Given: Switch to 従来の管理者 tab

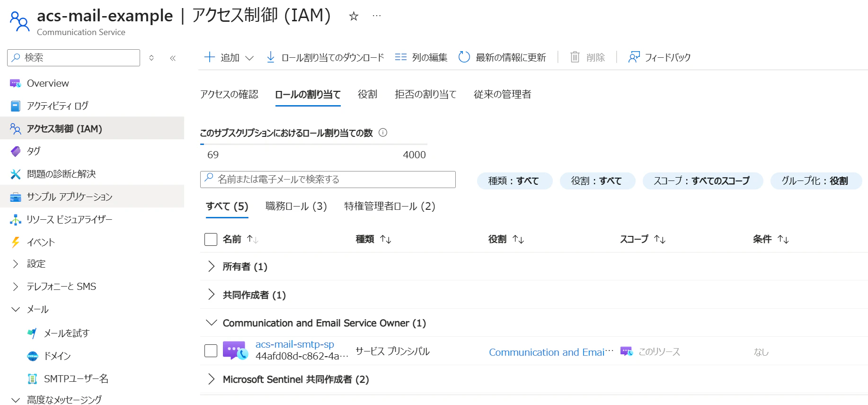Looking at the screenshot, I should (x=502, y=94).
